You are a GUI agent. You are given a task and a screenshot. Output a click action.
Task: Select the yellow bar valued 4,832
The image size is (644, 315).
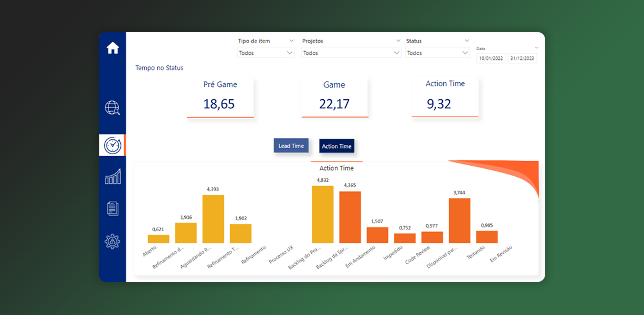point(323,214)
